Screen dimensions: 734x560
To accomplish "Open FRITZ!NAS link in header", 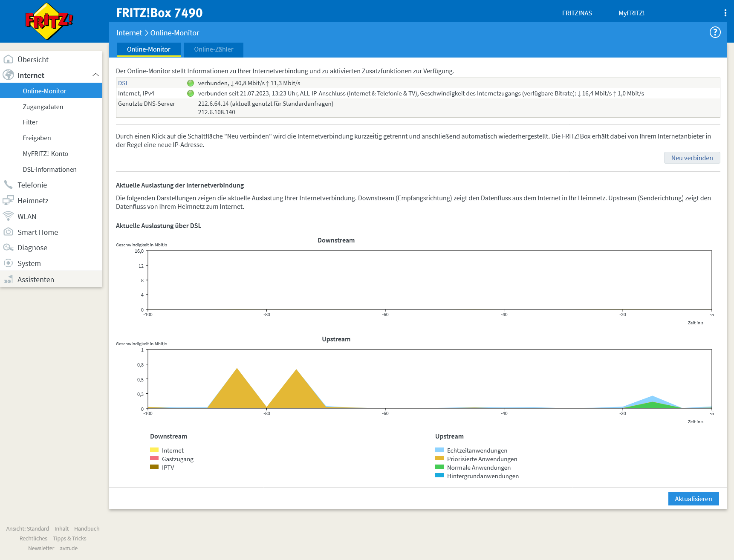I will [577, 13].
